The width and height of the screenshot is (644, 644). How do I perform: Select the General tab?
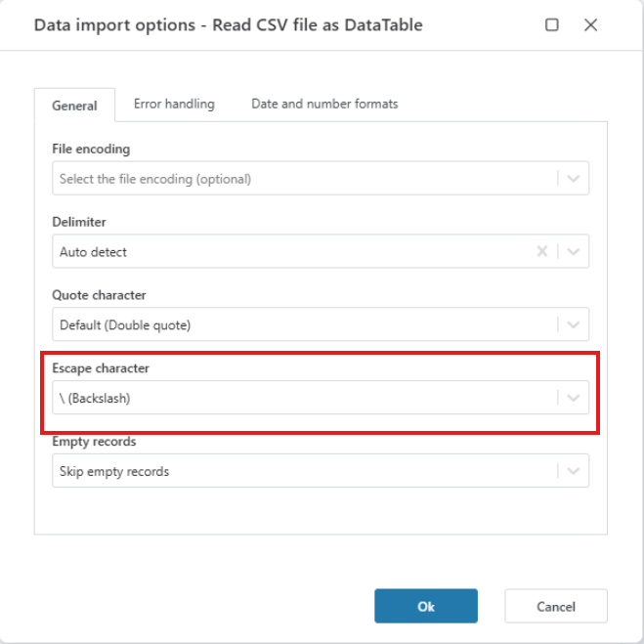74,106
